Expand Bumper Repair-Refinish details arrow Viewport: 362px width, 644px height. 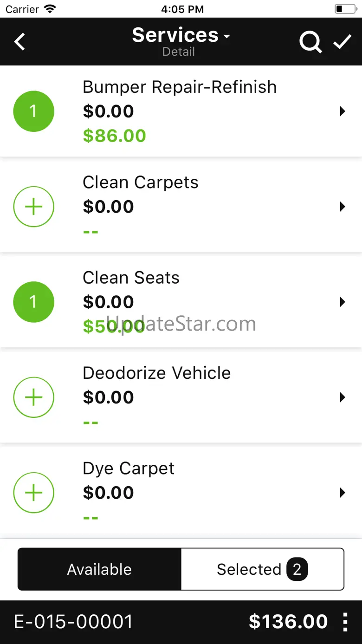point(343,111)
